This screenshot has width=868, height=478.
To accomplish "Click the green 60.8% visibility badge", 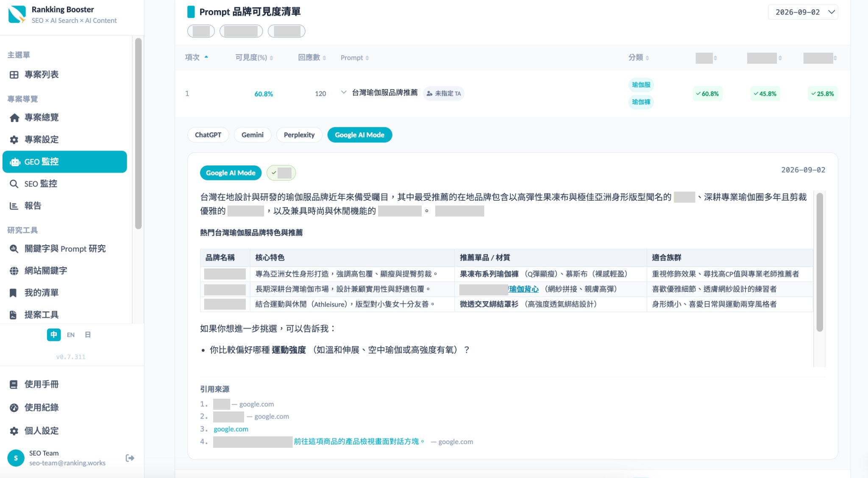I will 707,94.
